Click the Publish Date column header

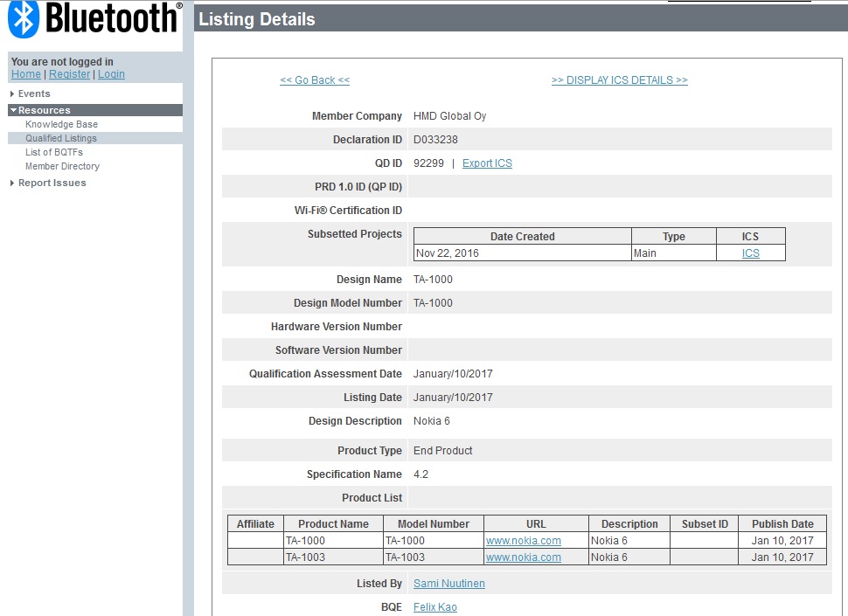[x=782, y=524]
